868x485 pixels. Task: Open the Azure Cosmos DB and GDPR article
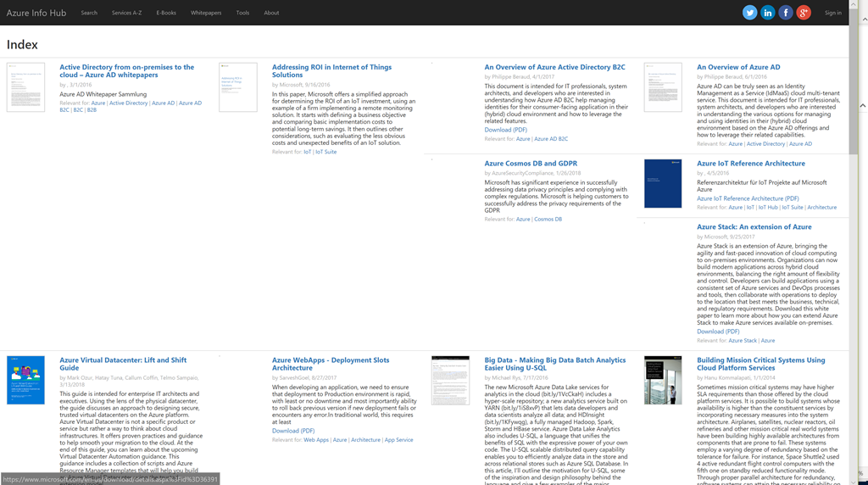531,164
